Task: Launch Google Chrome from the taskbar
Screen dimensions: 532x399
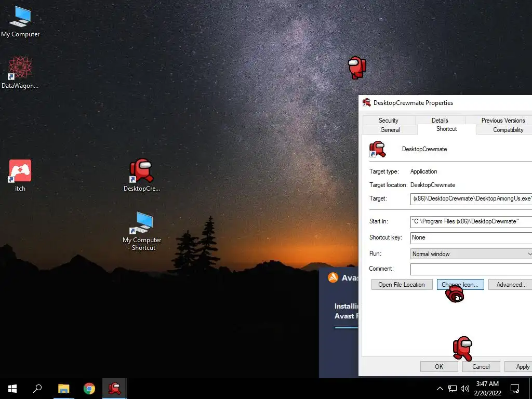Action: [89, 389]
